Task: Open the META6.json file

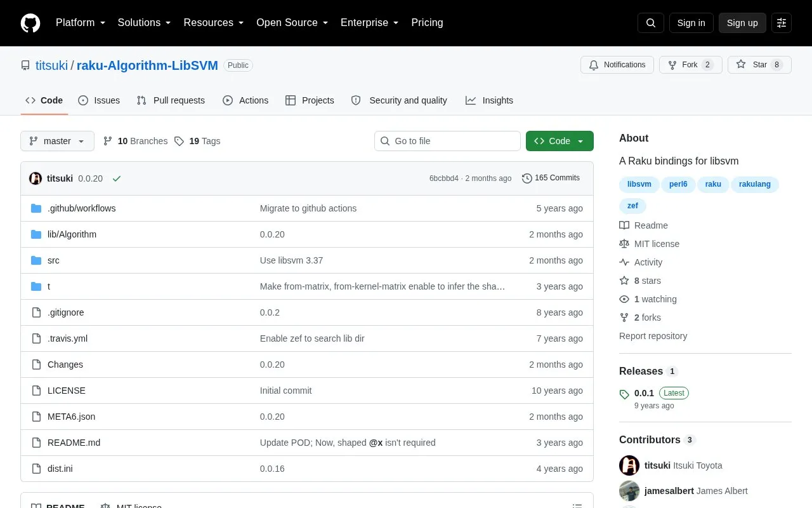Action: 71,417
